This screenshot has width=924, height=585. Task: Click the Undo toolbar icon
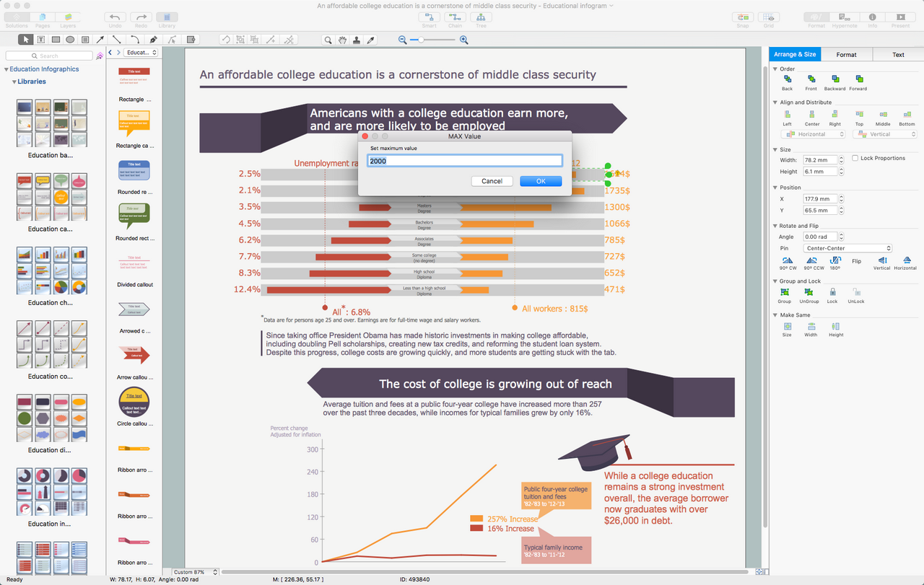[x=115, y=17]
